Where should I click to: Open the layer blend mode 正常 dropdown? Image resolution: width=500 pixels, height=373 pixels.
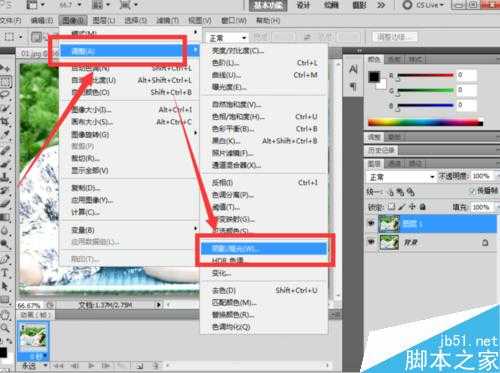401,177
